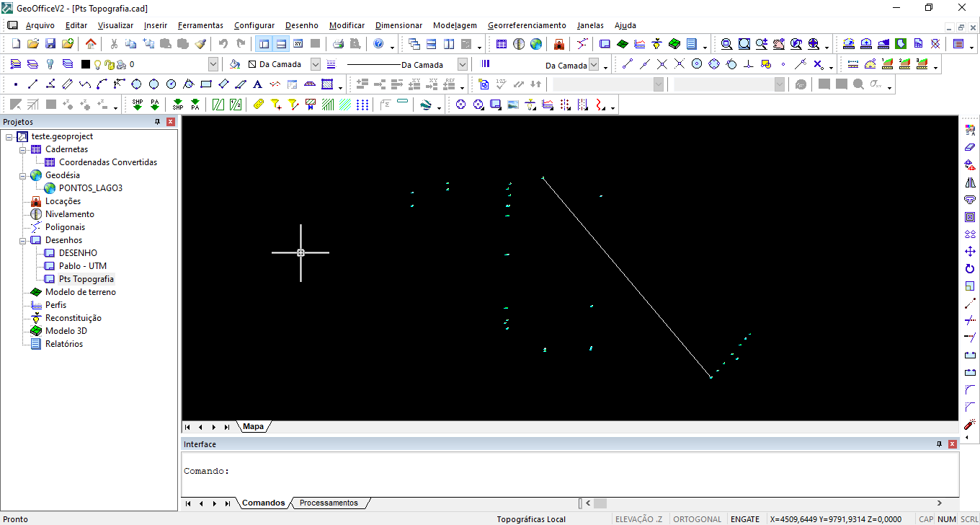Toggle ELEVAÇÃO .Z in status bar
Screen dimensions: 980x525
[638, 519]
